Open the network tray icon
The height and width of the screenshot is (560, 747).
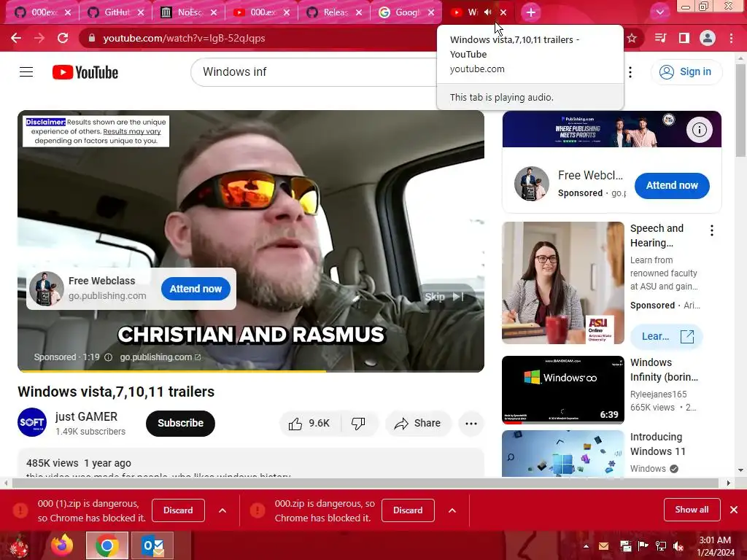[x=661, y=545]
